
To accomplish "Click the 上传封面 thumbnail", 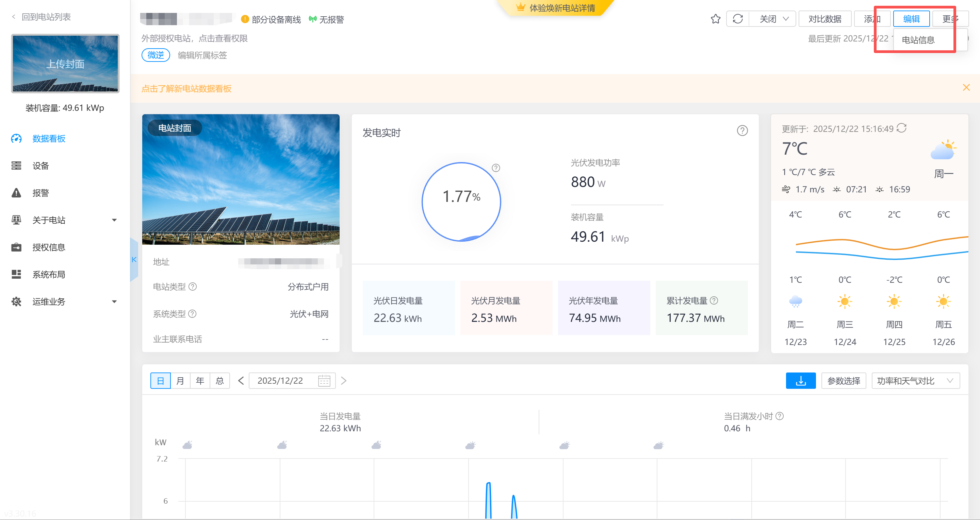I will [x=65, y=64].
